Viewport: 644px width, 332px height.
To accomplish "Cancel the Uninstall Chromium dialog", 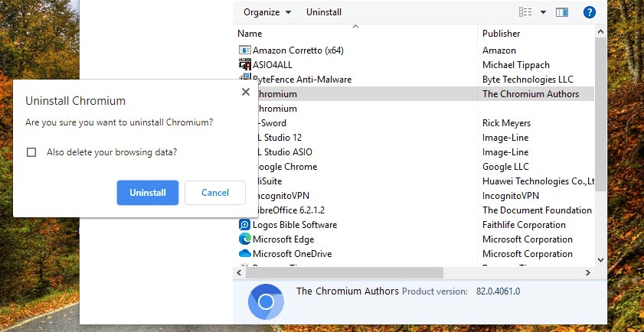I will (x=215, y=193).
